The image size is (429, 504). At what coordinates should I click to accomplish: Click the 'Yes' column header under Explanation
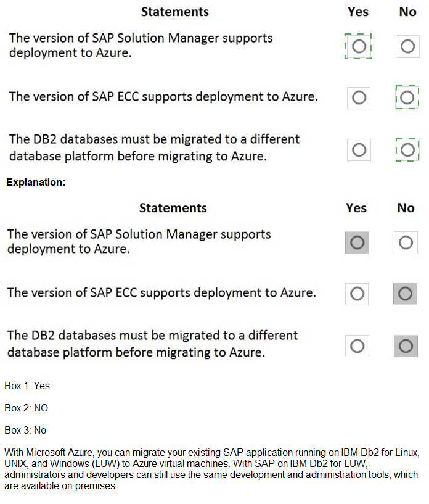point(356,208)
